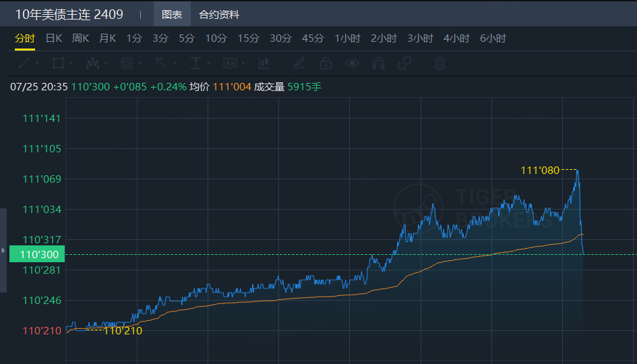
Task: Click the green 110'300 current price label
Action: coord(37,254)
